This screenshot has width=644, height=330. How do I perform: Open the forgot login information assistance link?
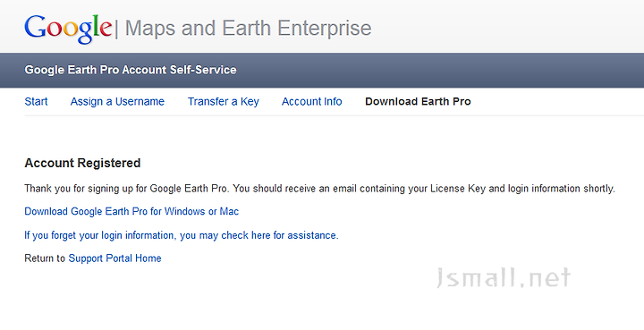pos(182,235)
